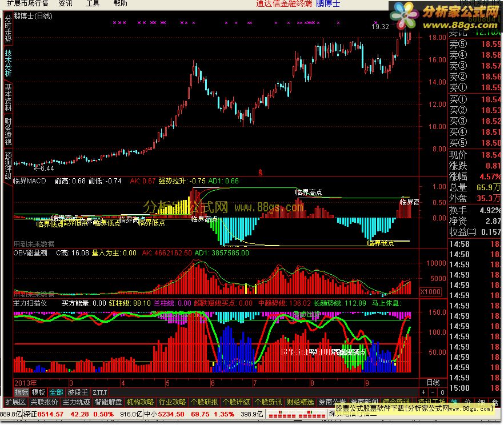Open the 工具 menu
The height and width of the screenshot is (425, 504).
(93, 3)
